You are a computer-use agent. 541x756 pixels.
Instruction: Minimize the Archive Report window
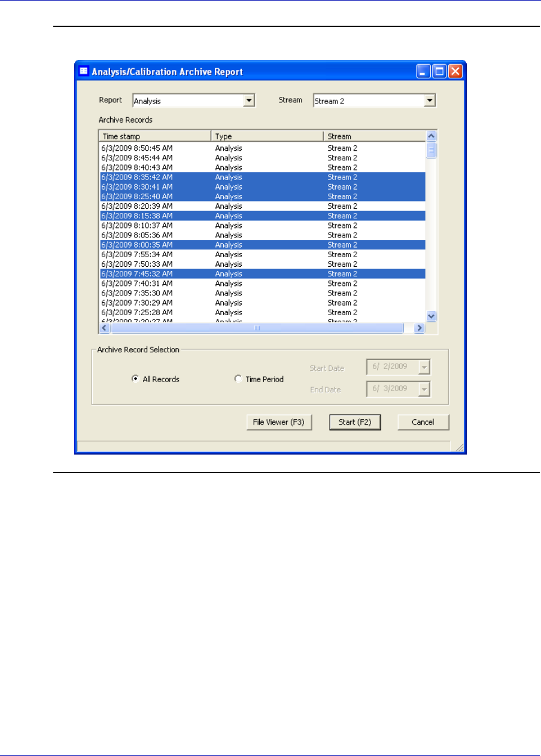(424, 72)
